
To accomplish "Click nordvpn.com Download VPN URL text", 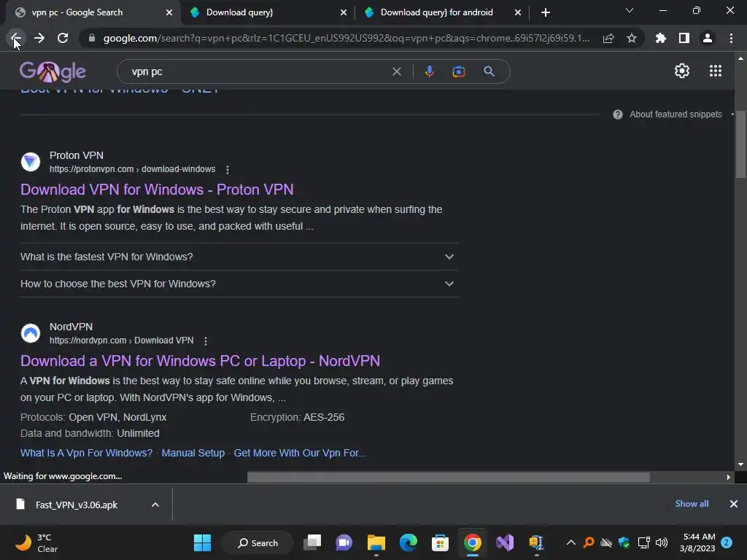I will coord(122,341).
